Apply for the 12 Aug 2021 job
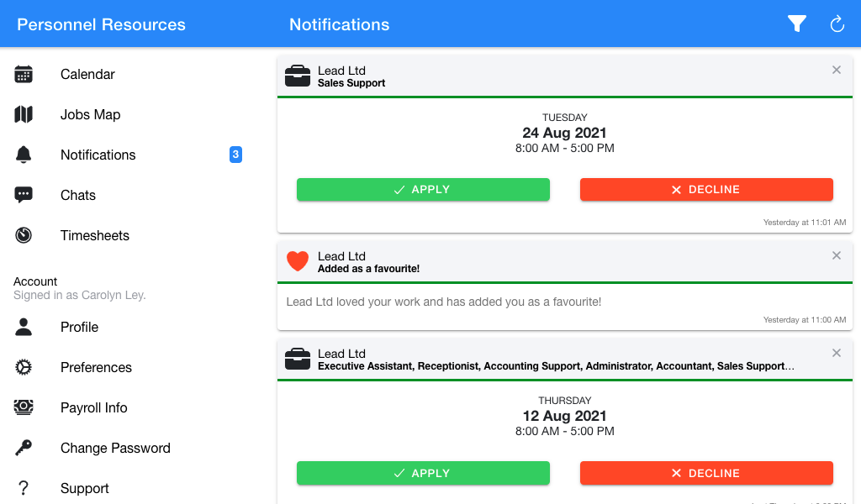Viewport: 861px width, 504px height. (x=423, y=474)
